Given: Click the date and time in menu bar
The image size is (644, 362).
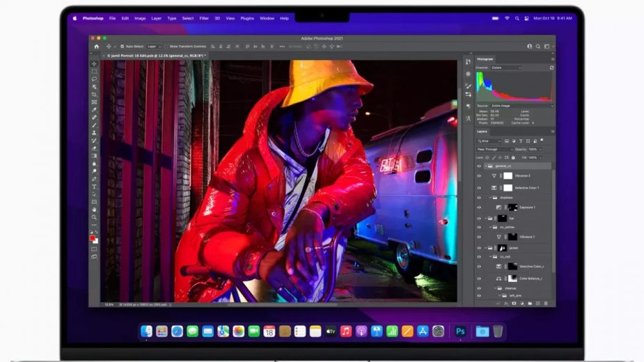Looking at the screenshot, I should pyautogui.click(x=552, y=18).
